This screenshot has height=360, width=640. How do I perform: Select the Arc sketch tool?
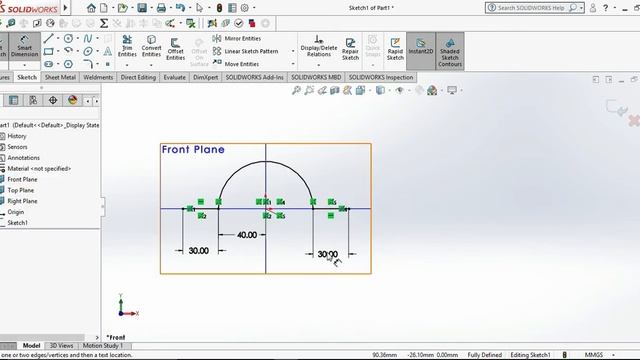pos(68,51)
